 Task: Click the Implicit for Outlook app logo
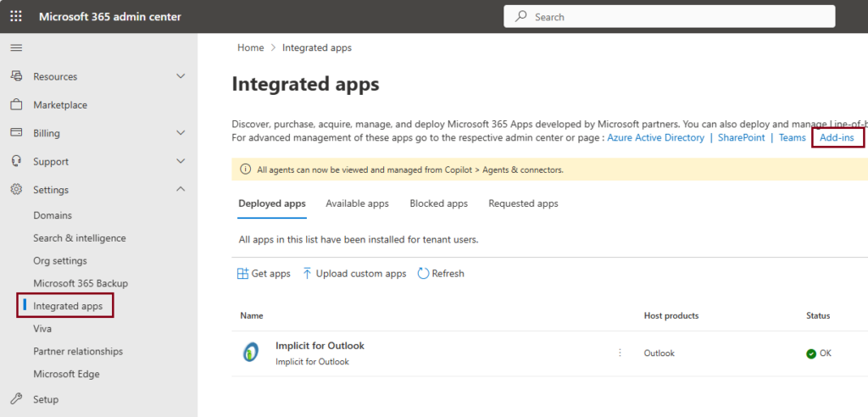(x=250, y=353)
